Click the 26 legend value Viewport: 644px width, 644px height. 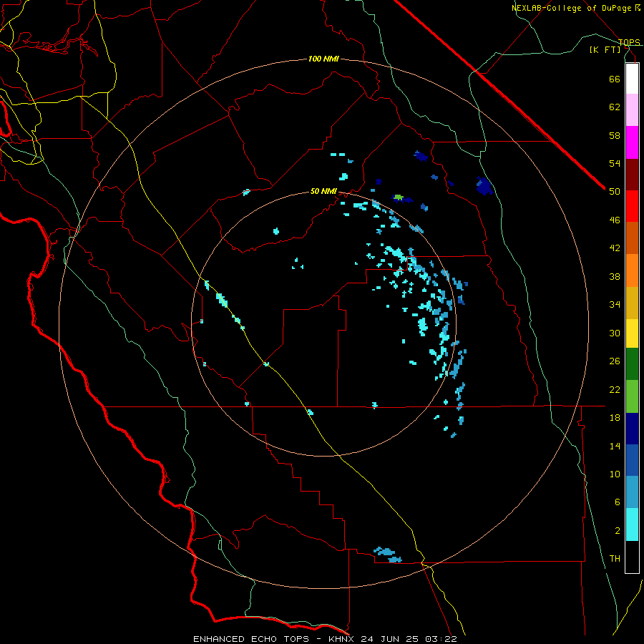(x=615, y=361)
